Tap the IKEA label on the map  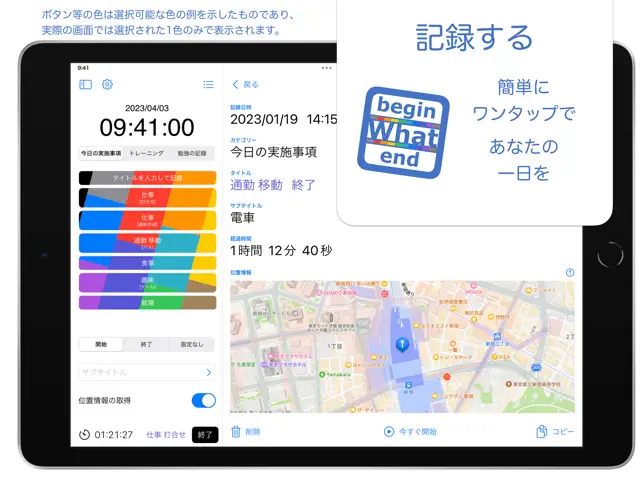tap(504, 357)
